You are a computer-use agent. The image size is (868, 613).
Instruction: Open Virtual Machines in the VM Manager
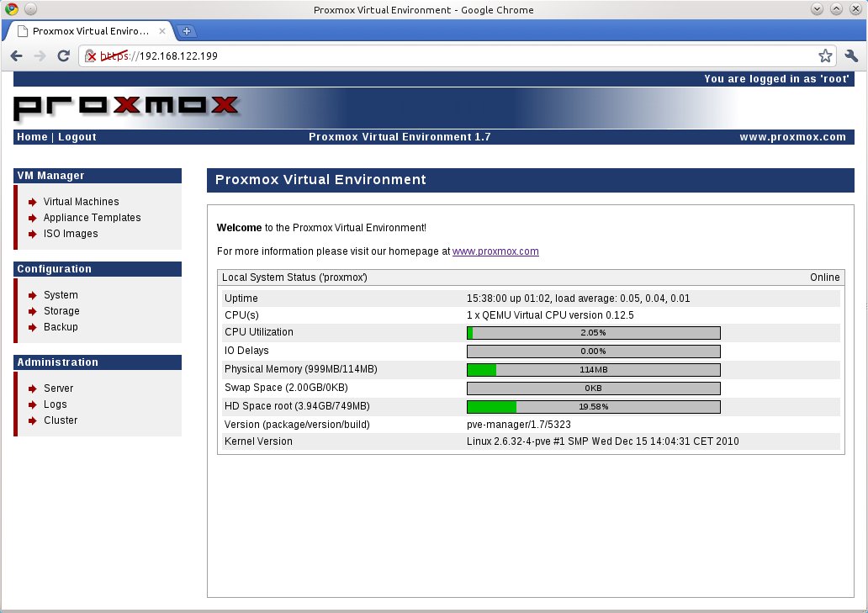pos(81,201)
